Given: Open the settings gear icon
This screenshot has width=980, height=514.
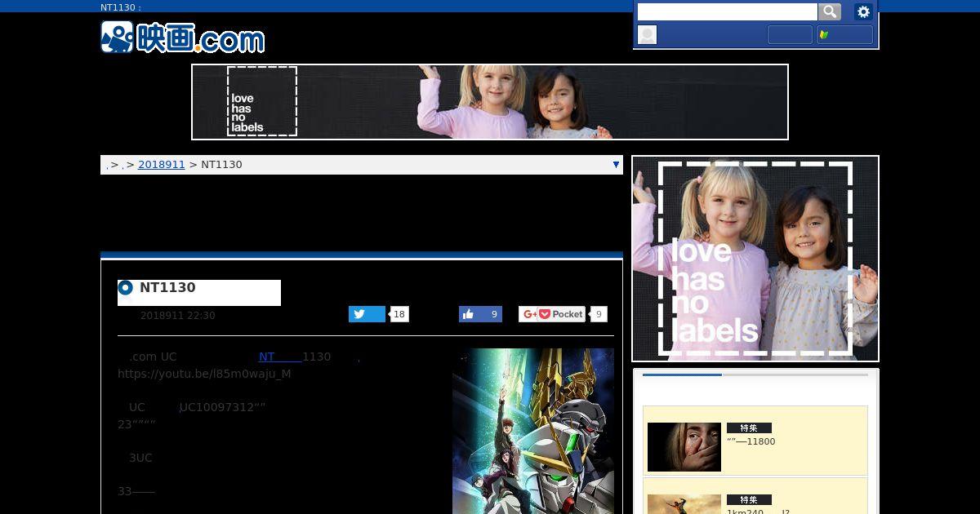Looking at the screenshot, I should [863, 11].
